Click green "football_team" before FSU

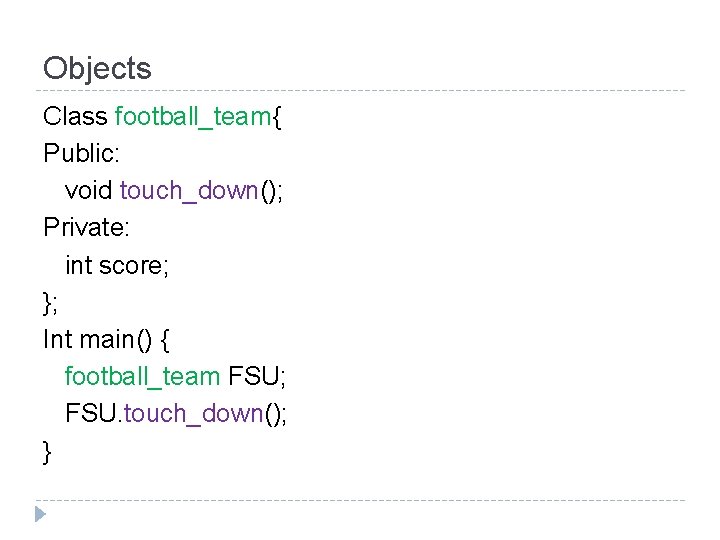point(142,376)
